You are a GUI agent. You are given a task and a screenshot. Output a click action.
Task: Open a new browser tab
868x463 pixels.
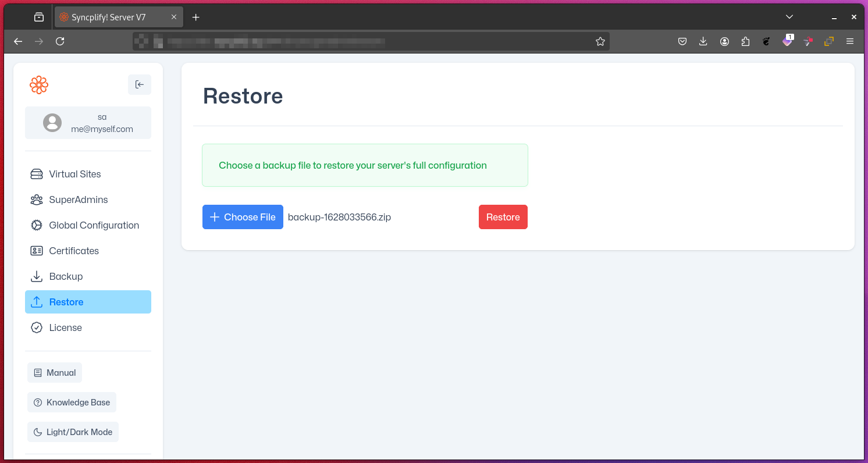[195, 17]
